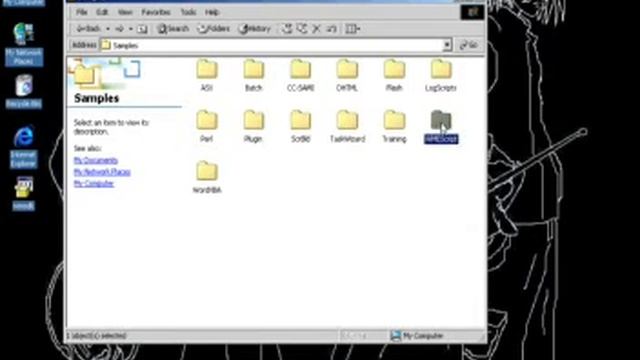Select the folder between Batch and DHTML
Screen dimensions: 640x360
coord(300,76)
